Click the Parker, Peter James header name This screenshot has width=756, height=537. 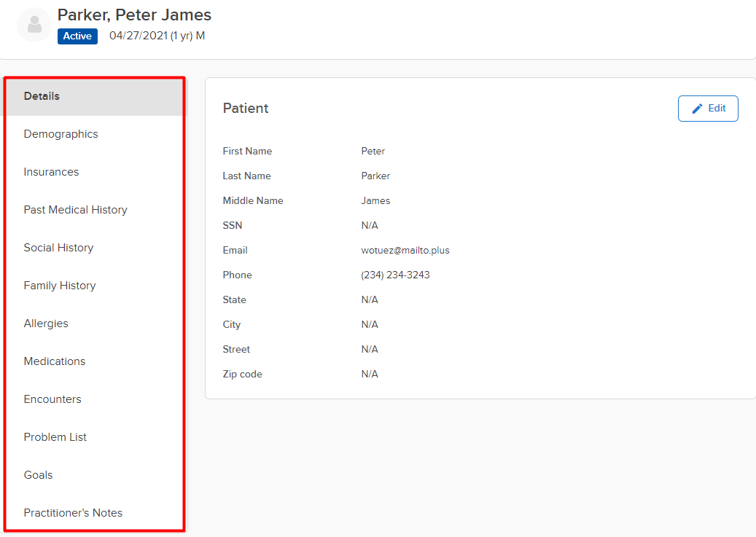pos(134,15)
